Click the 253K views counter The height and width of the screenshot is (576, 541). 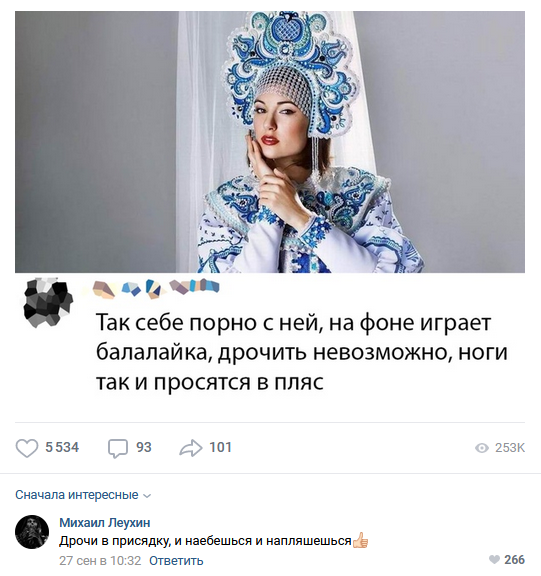click(510, 448)
